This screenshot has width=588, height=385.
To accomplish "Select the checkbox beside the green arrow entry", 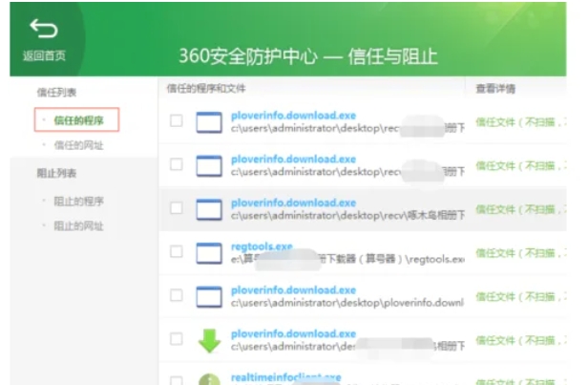I will click(x=176, y=339).
